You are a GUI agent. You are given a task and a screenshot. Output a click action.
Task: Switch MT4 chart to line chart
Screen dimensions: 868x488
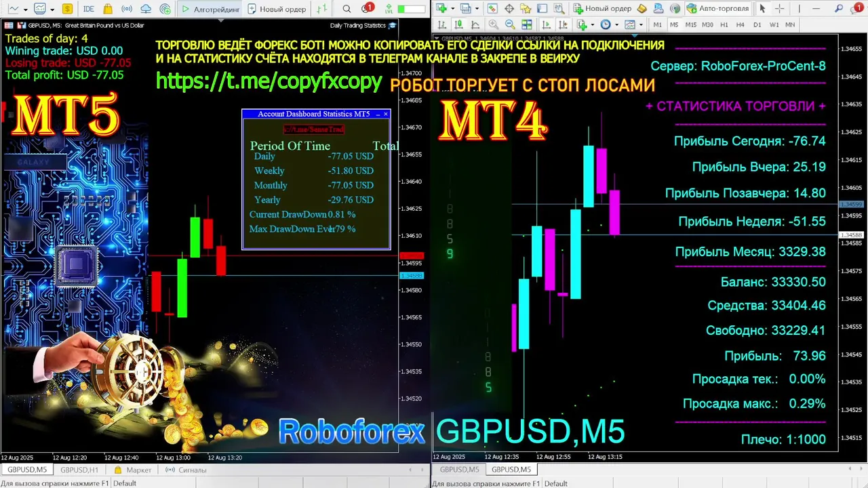tap(475, 24)
